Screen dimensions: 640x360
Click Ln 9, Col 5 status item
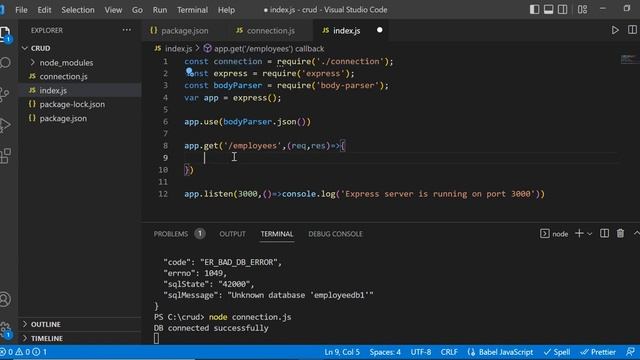342,352
